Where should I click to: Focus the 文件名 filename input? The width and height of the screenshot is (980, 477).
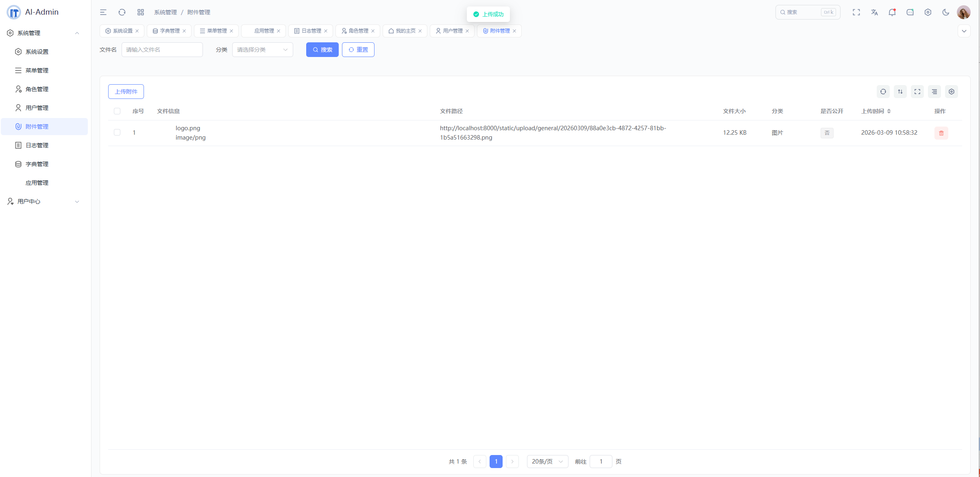click(x=162, y=50)
